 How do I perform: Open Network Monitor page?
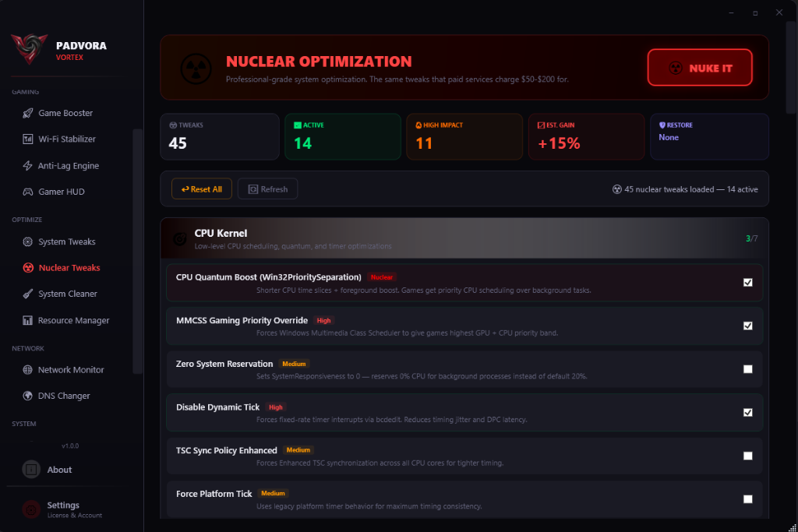coord(70,370)
